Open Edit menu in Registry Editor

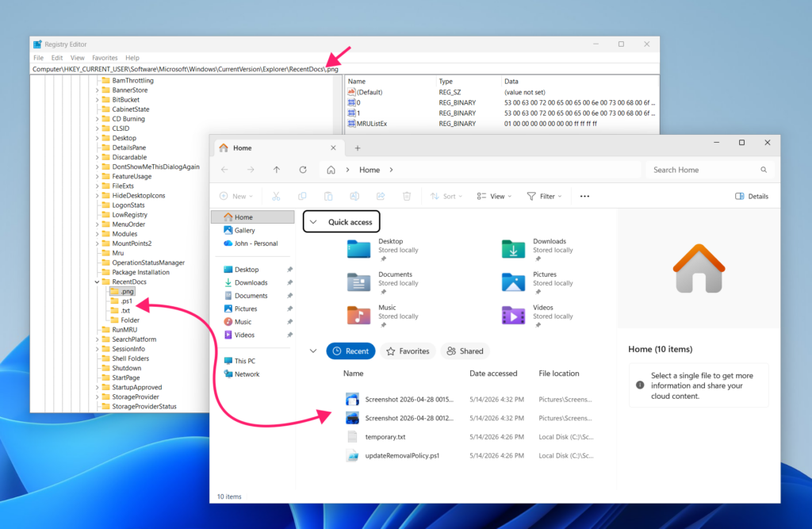tap(57, 58)
